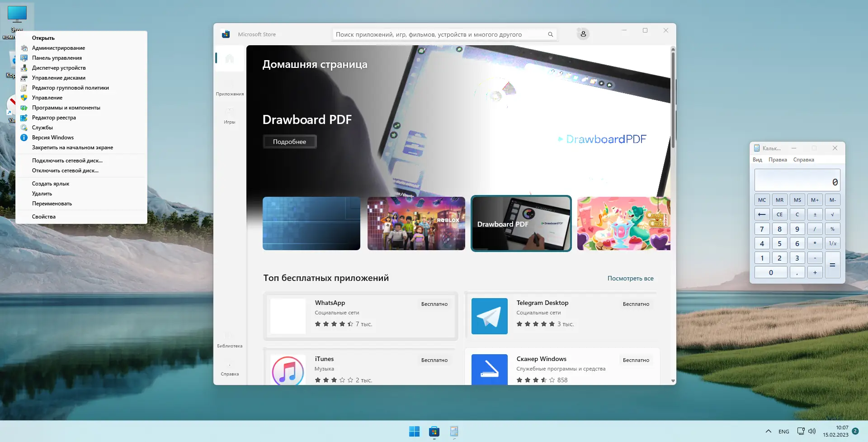Select Переименовать in the context menu

[x=81, y=204]
